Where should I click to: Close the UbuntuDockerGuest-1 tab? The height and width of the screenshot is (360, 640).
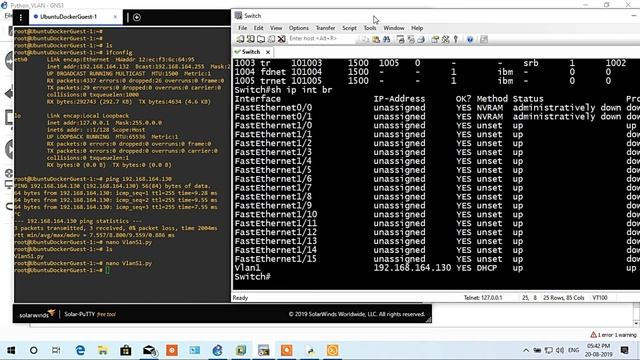115,17
